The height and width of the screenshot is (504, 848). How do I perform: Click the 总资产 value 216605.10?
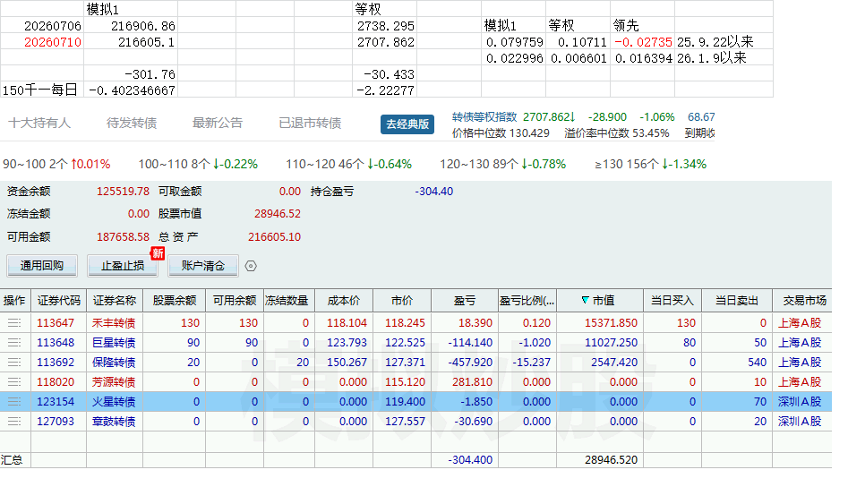pyautogui.click(x=274, y=237)
